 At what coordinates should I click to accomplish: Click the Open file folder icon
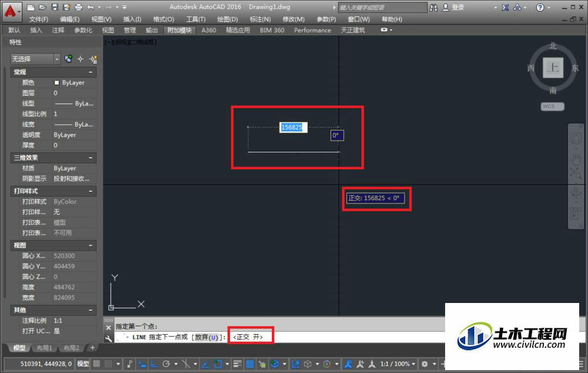[43, 7]
